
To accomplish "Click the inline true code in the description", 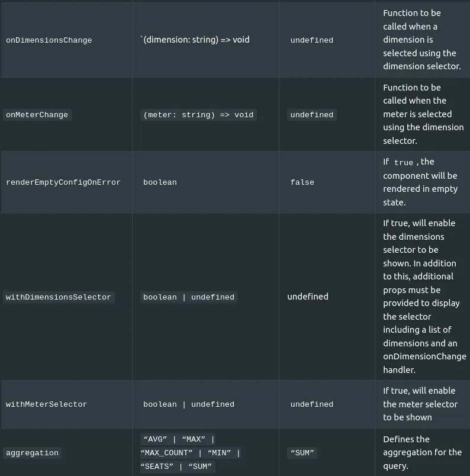I will pyautogui.click(x=404, y=163).
